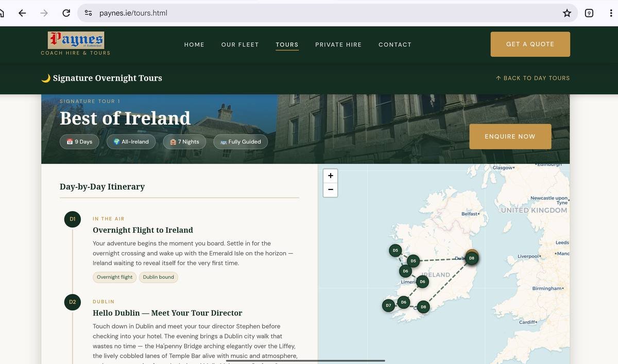This screenshot has width=618, height=364.
Task: Zoom out the map with minus button
Action: (331, 189)
